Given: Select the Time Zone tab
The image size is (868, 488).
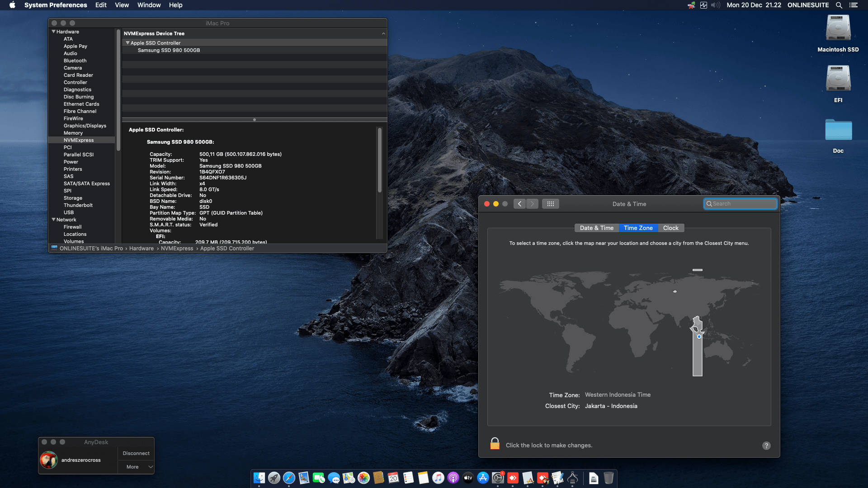Looking at the screenshot, I should tap(638, 228).
